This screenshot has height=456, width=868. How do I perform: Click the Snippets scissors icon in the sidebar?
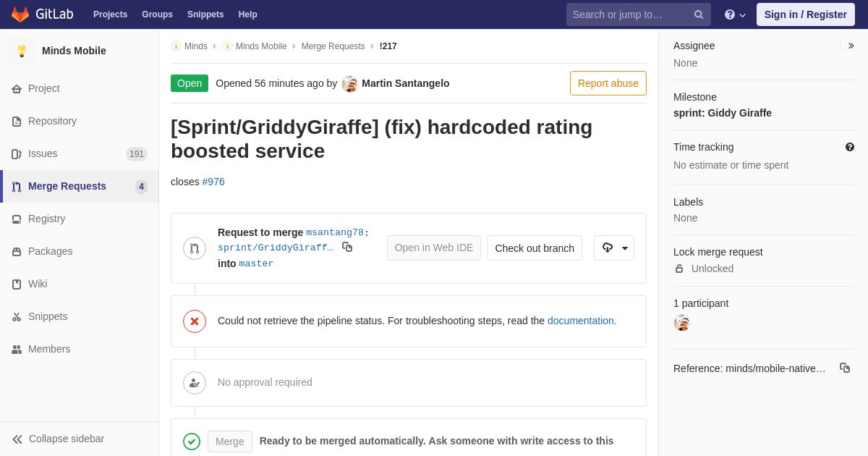click(17, 317)
